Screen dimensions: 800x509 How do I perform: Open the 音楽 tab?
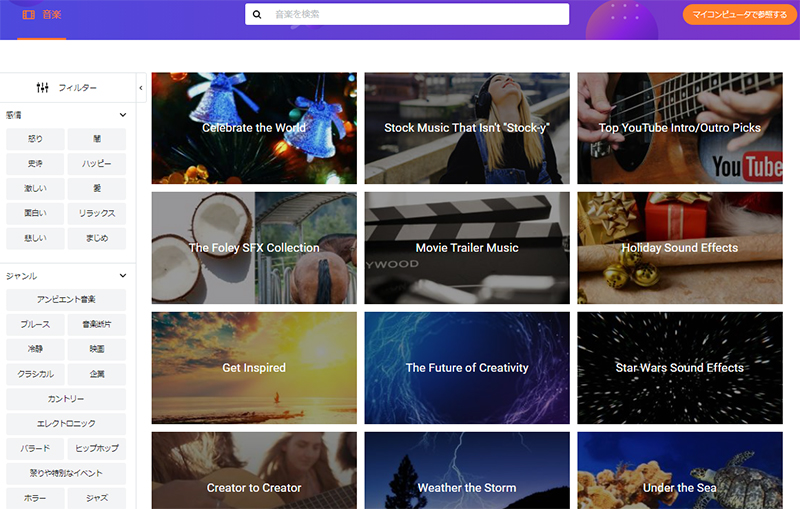(42, 15)
